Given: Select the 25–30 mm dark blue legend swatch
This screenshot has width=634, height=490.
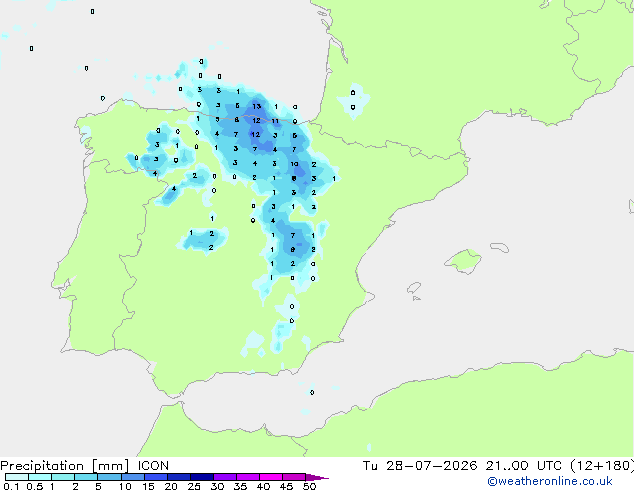Looking at the screenshot, I should pos(202,477).
